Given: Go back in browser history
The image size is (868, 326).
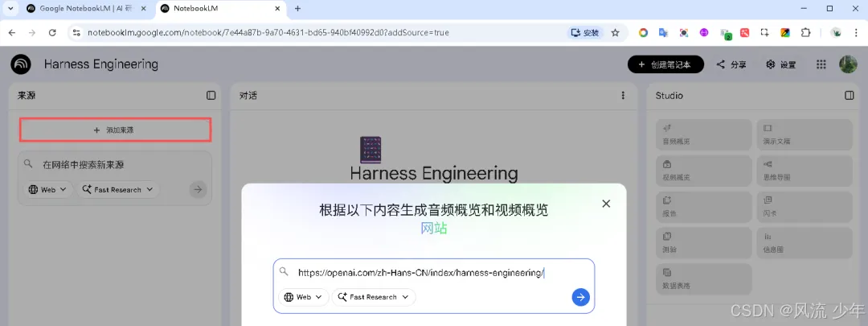Looking at the screenshot, I should [x=11, y=33].
